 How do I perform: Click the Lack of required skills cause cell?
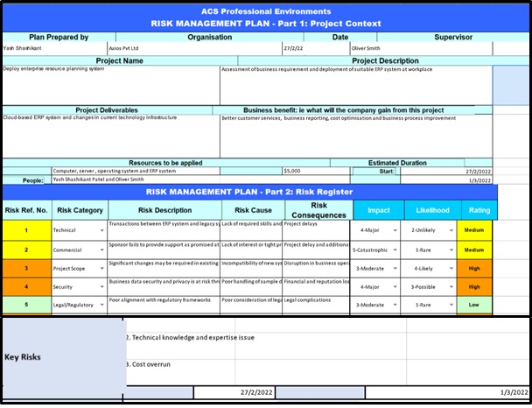click(x=251, y=230)
